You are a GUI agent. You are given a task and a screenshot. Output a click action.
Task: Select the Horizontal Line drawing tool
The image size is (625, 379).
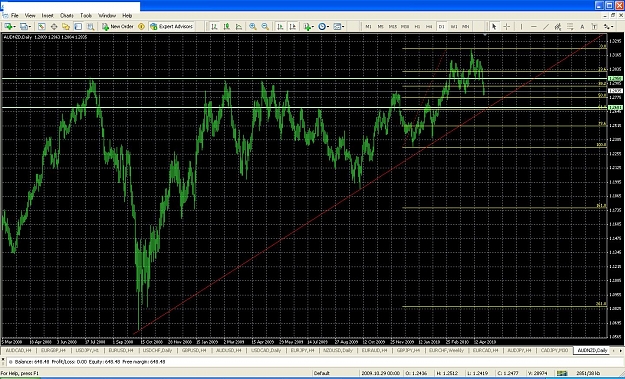(x=534, y=26)
